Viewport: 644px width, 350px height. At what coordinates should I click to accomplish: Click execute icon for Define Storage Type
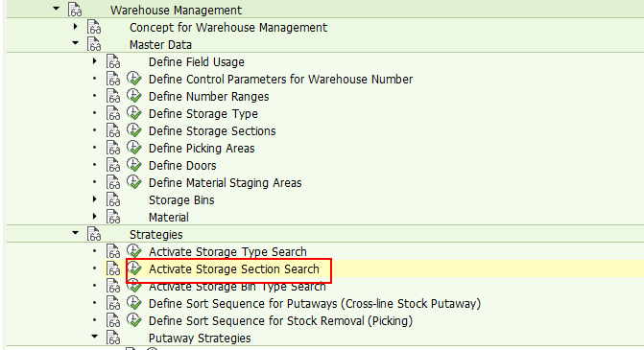tap(134, 113)
